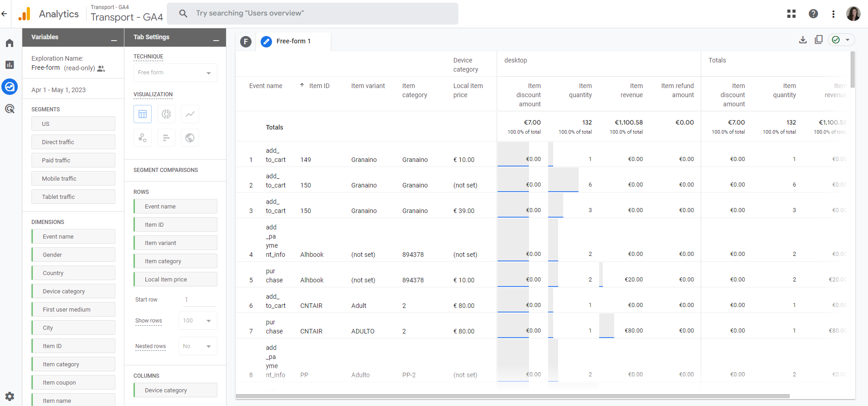Open the Show rows dropdown

(198, 321)
